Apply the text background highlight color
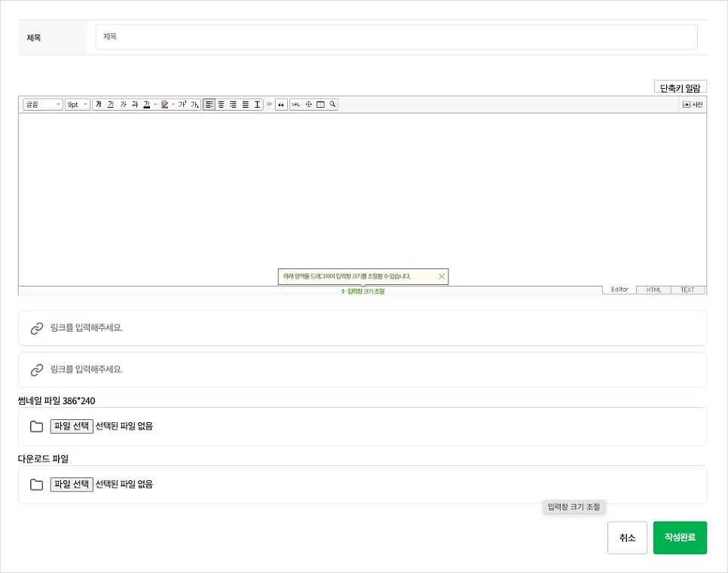 point(164,105)
